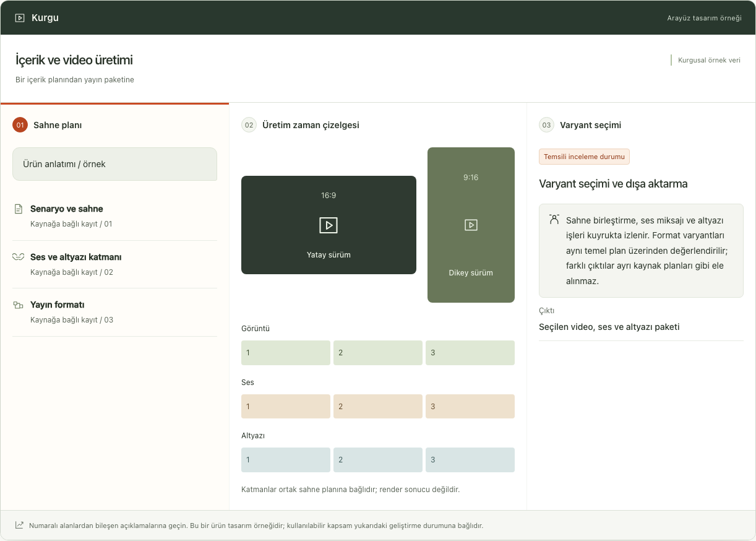Click the person icon in the info box
The width and height of the screenshot is (756, 541).
[x=554, y=220]
